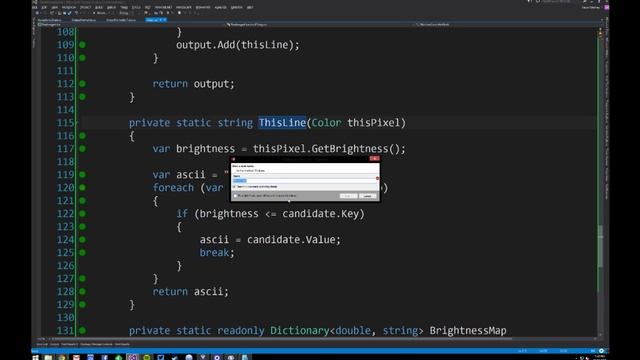Close the rename dialog with red X

(x=374, y=158)
